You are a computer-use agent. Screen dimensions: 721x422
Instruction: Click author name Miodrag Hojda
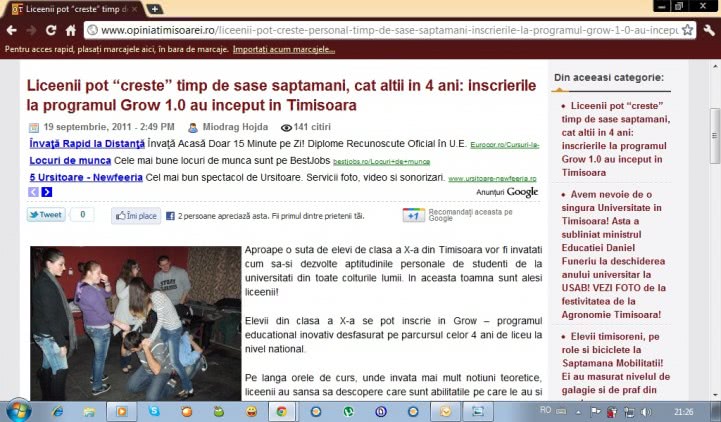(x=235, y=127)
